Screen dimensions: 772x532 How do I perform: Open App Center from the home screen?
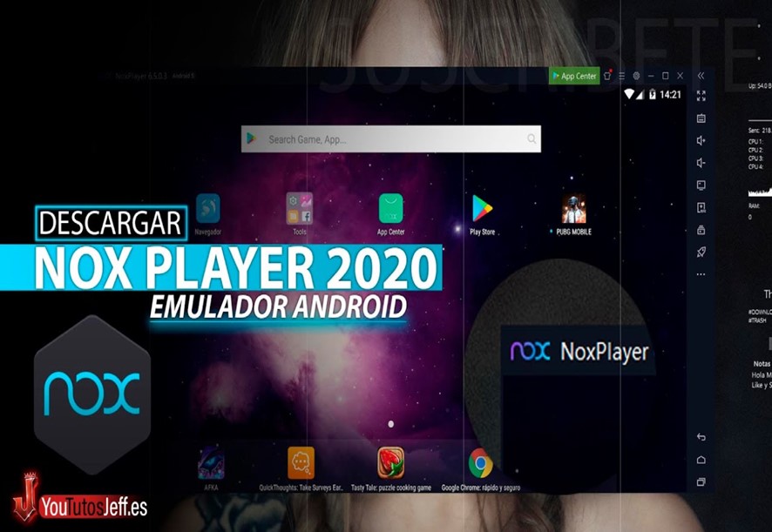(x=390, y=206)
